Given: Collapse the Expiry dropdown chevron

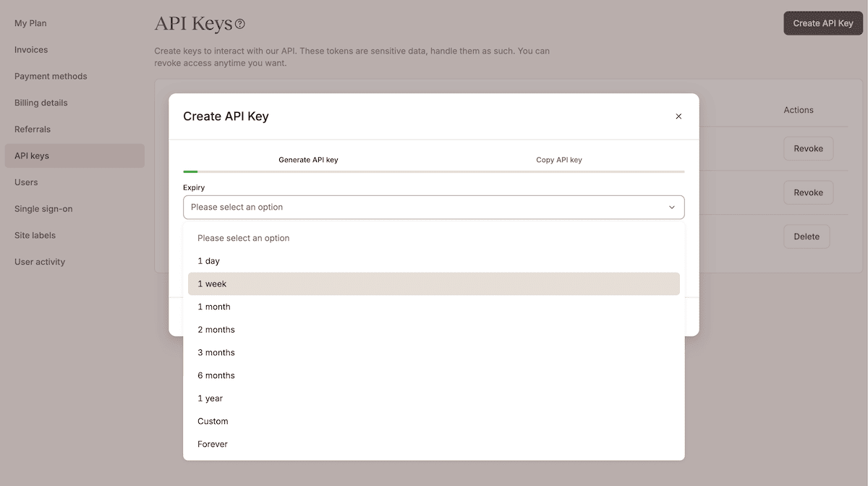Looking at the screenshot, I should [672, 208].
